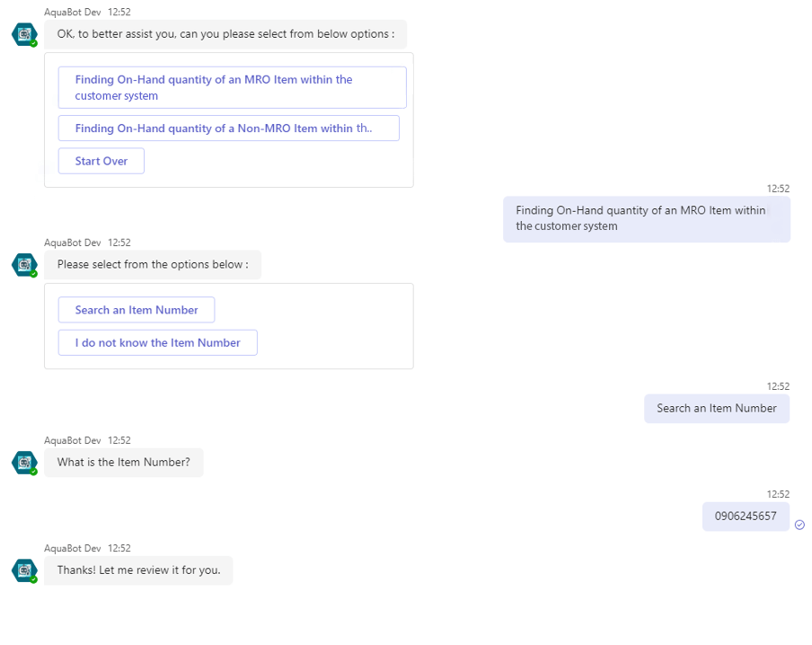The width and height of the screenshot is (812, 645).
Task: Select the sent message 0906245657
Action: (745, 516)
